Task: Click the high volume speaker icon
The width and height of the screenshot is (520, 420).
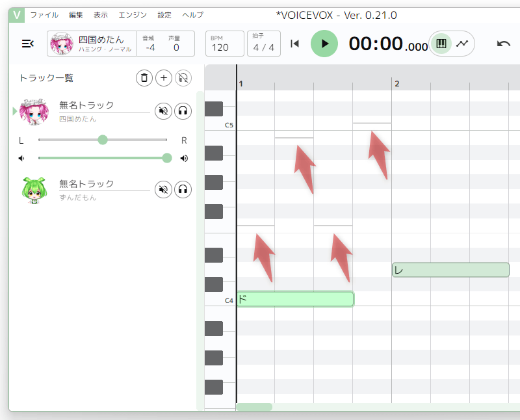Action: (x=184, y=158)
